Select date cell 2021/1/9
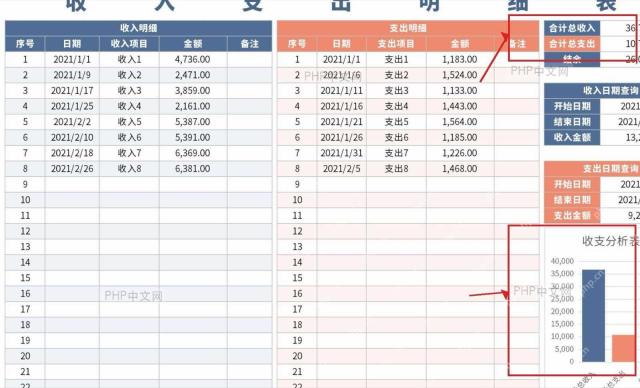This screenshot has width=640, height=388. tap(72, 75)
